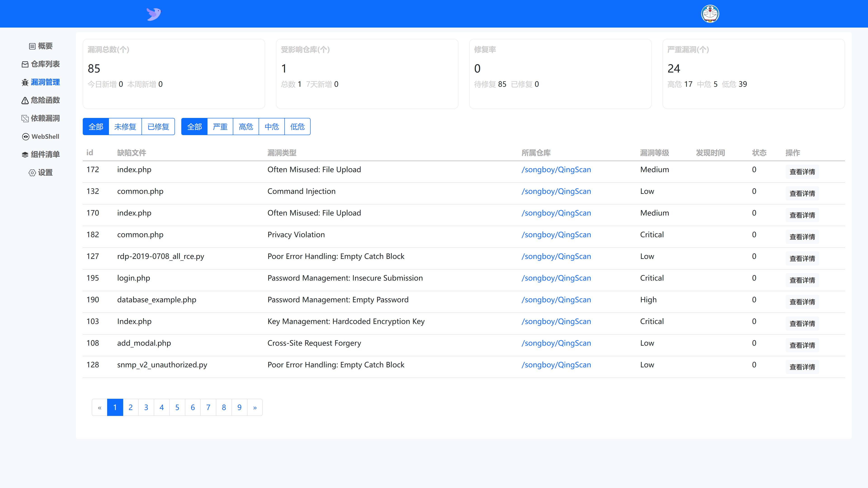Image resolution: width=868 pixels, height=488 pixels.
Task: Click the 组件清单 layers icon
Action: click(25, 155)
